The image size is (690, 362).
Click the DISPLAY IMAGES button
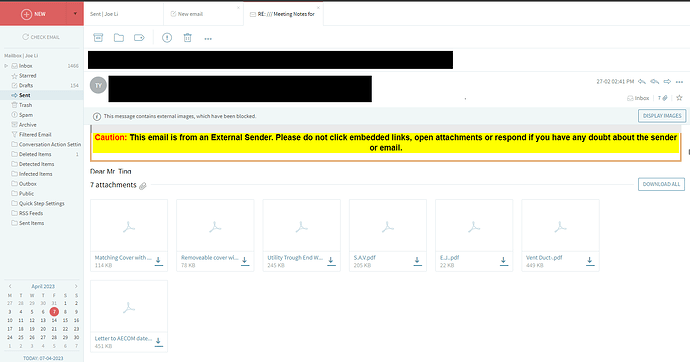[662, 116]
